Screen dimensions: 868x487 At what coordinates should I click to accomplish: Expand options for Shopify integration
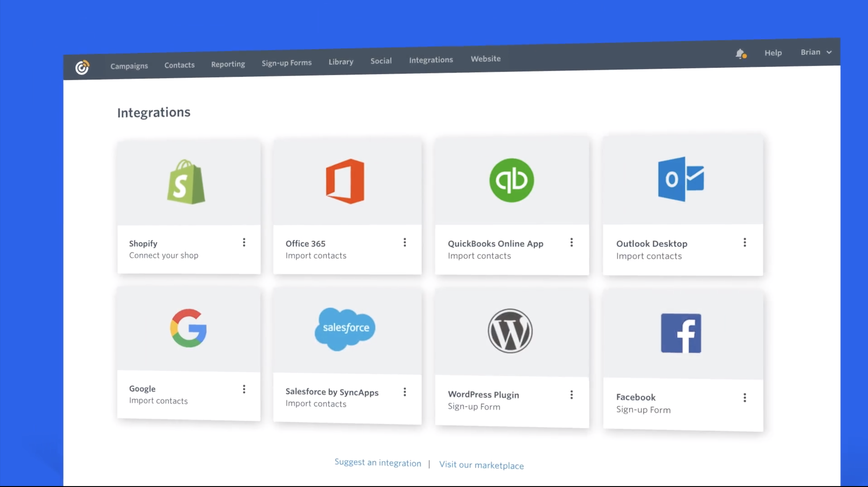(243, 242)
